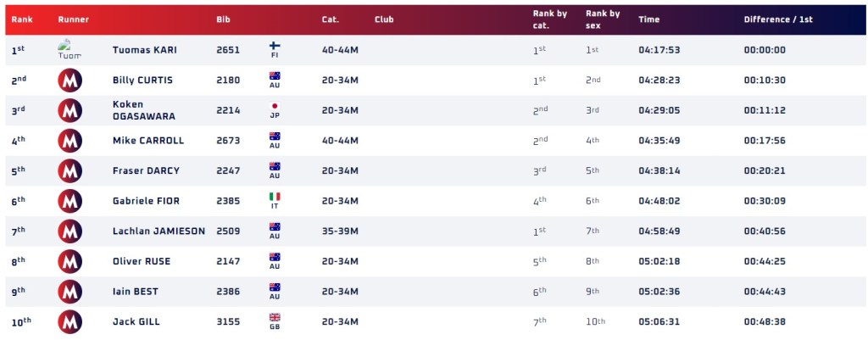This screenshot has height=340, width=868.
Task: Click Mike CARROLL's M avatar icon
Action: 70,141
